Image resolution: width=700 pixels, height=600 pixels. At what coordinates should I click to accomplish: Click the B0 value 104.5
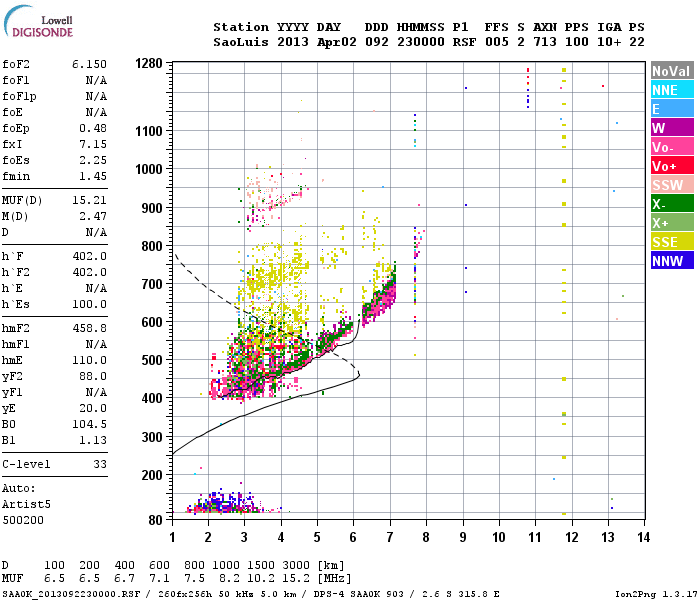click(89, 425)
